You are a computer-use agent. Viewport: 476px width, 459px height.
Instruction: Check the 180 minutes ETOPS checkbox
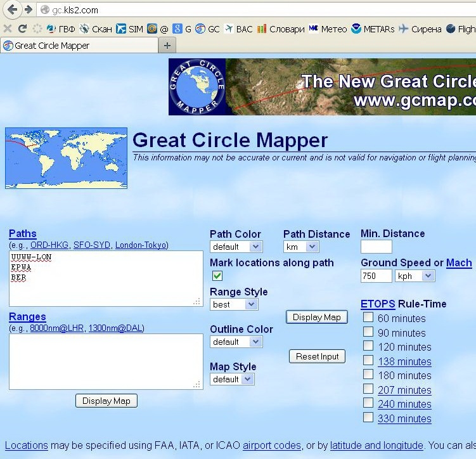[368, 374]
